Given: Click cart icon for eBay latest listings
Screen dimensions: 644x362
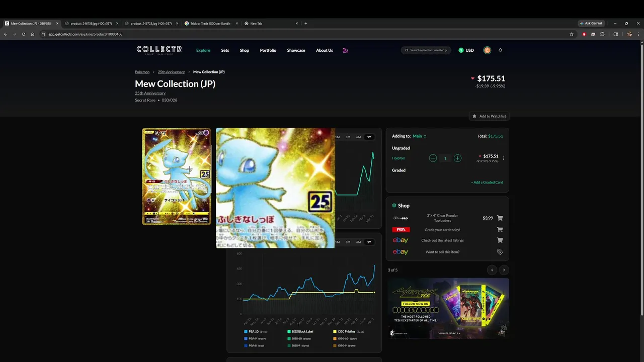Looking at the screenshot, I should tap(500, 240).
